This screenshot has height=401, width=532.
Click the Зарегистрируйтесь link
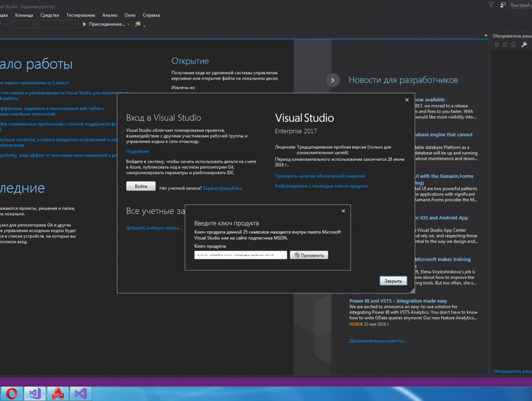tap(223, 188)
